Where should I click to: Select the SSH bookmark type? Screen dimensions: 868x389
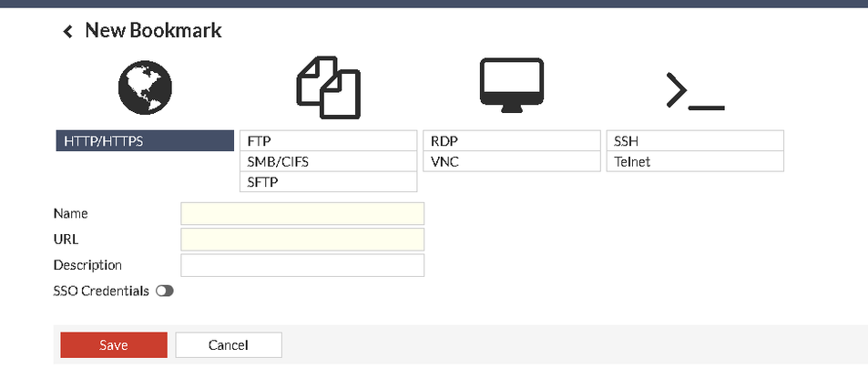click(x=695, y=141)
